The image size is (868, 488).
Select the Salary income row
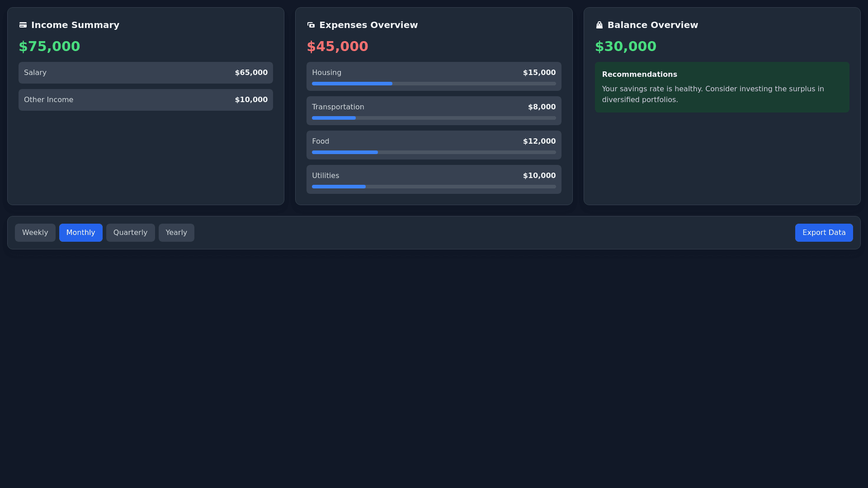tap(146, 73)
